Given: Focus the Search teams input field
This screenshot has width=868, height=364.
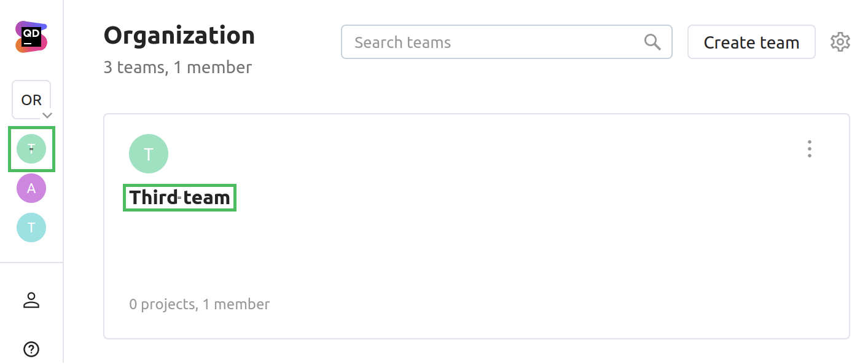Looking at the screenshot, I should (x=491, y=42).
